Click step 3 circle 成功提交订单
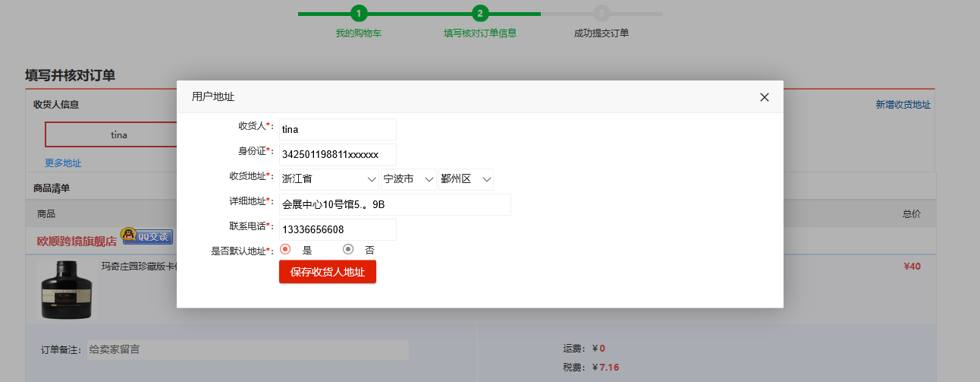This screenshot has height=382, width=980. (x=602, y=14)
